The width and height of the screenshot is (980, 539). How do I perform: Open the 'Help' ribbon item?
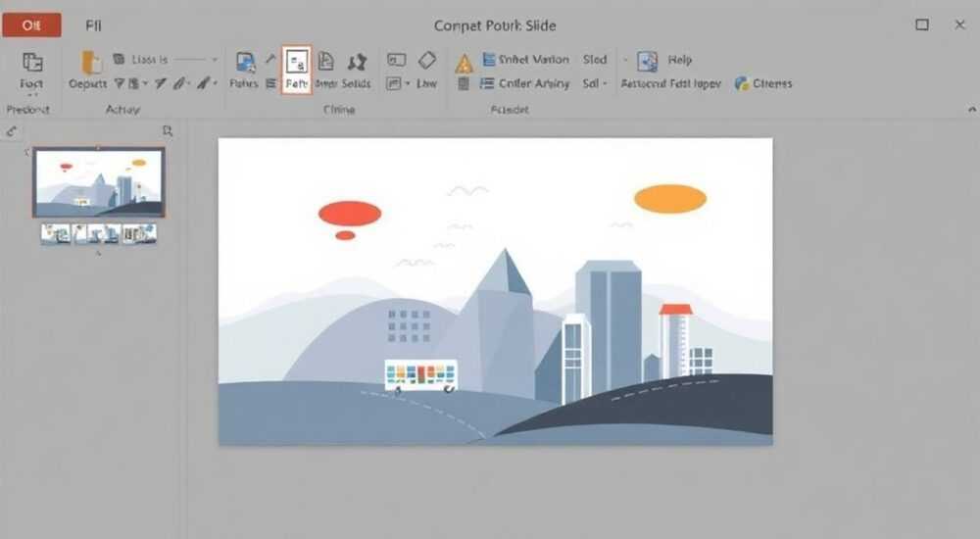(x=679, y=60)
